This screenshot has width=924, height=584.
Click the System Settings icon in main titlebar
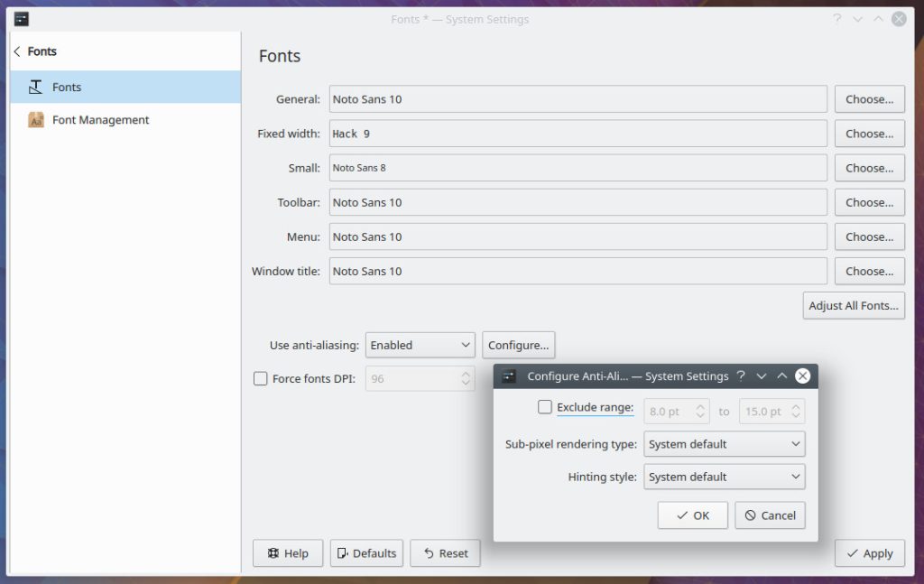22,19
